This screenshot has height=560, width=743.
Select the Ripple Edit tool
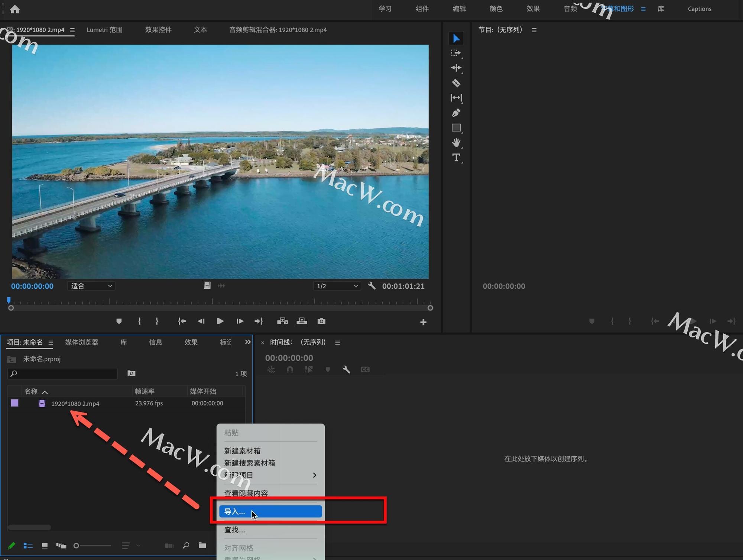[456, 68]
